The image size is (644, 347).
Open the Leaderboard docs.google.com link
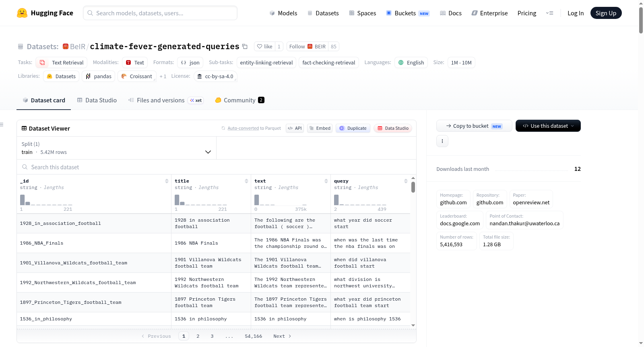(460, 220)
